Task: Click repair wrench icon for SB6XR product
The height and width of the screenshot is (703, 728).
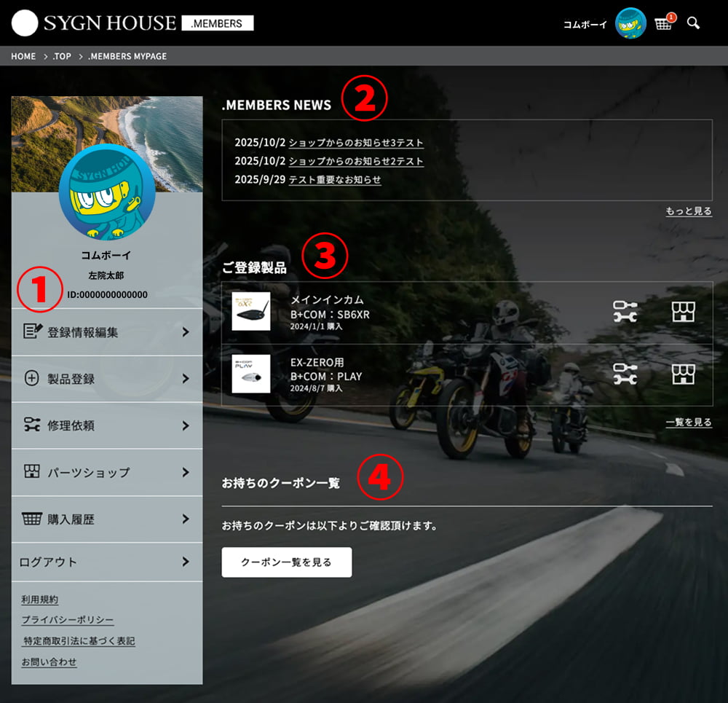Action: point(625,312)
